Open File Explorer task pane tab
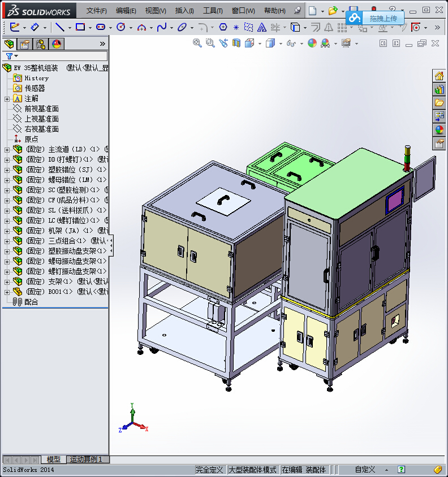The width and height of the screenshot is (448, 477). click(439, 103)
